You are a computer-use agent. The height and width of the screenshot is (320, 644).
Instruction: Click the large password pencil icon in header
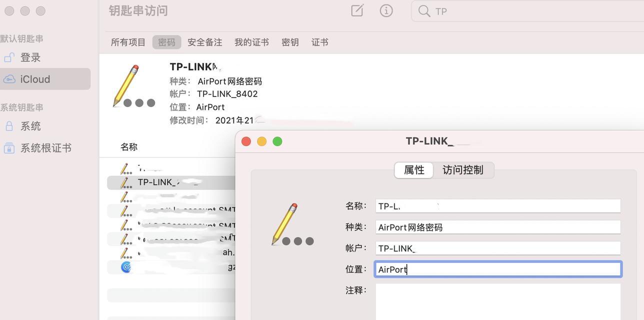point(133,86)
